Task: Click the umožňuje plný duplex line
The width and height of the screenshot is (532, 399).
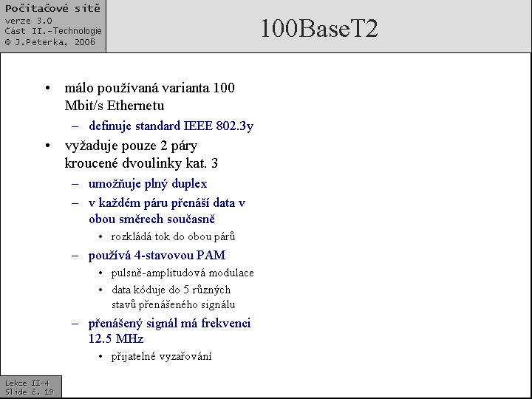Action: click(148, 183)
